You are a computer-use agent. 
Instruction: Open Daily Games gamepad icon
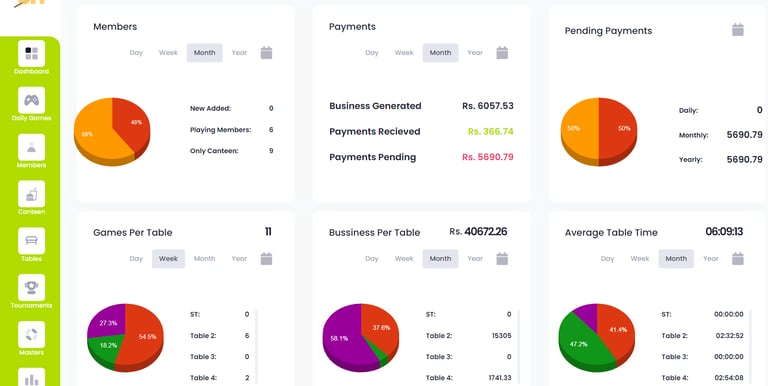click(x=31, y=100)
